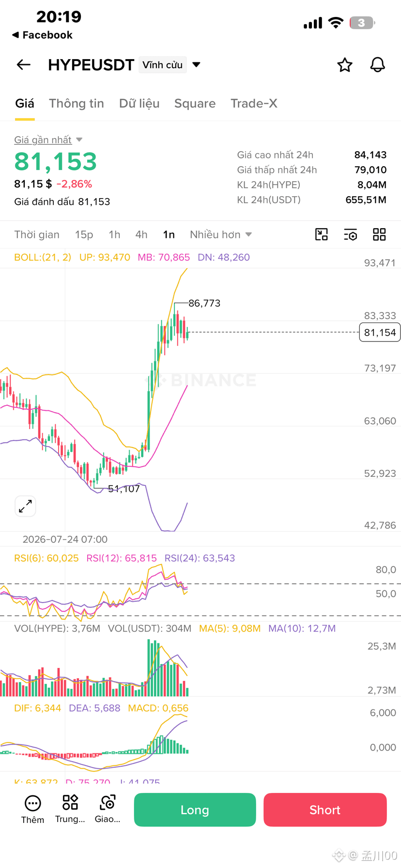
Task: Tap the MA(5): 9,08M volume label
Action: (230, 628)
